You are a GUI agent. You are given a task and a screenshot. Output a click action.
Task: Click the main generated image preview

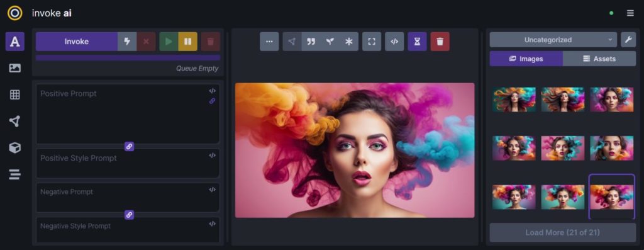tap(355, 151)
